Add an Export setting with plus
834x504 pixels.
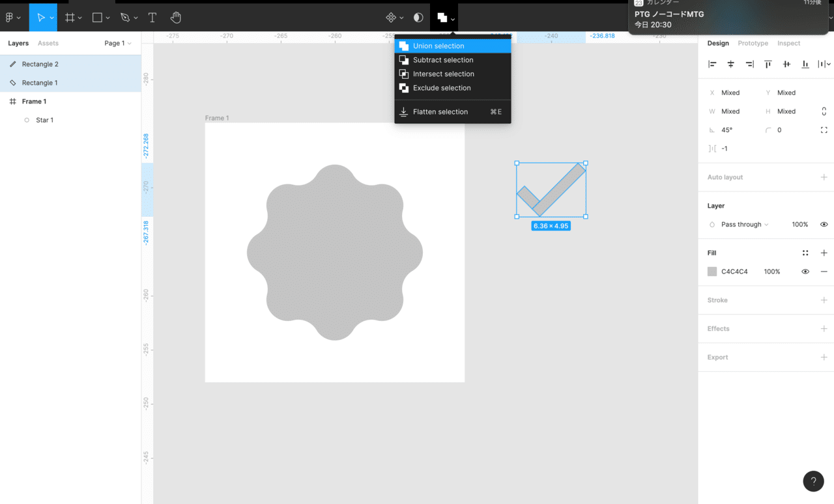click(x=824, y=357)
